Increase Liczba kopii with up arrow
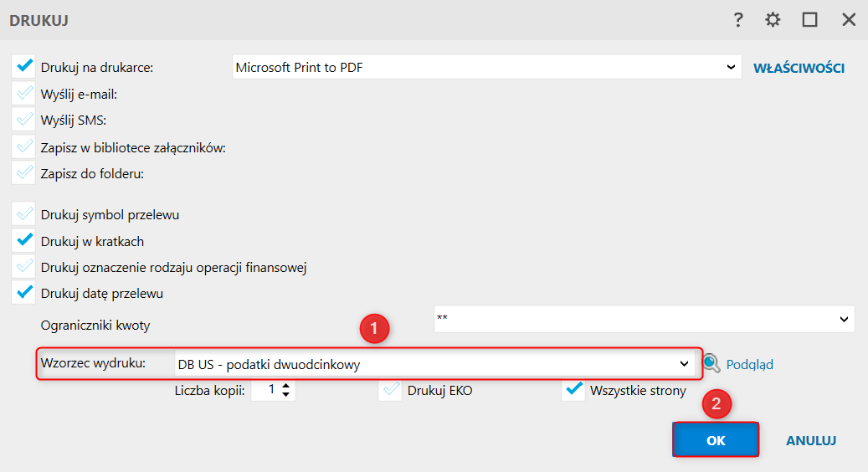 (286, 385)
